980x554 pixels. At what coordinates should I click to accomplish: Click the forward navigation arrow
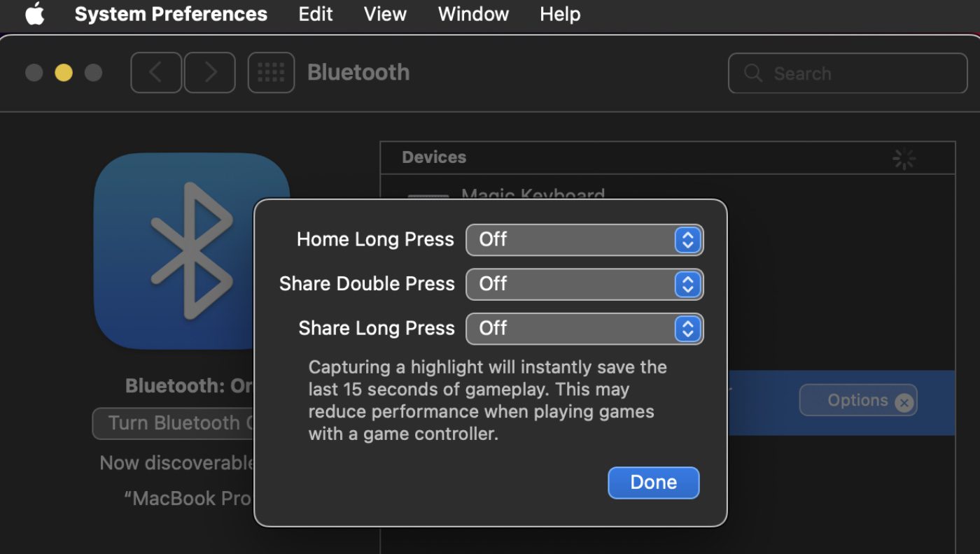[x=210, y=73]
